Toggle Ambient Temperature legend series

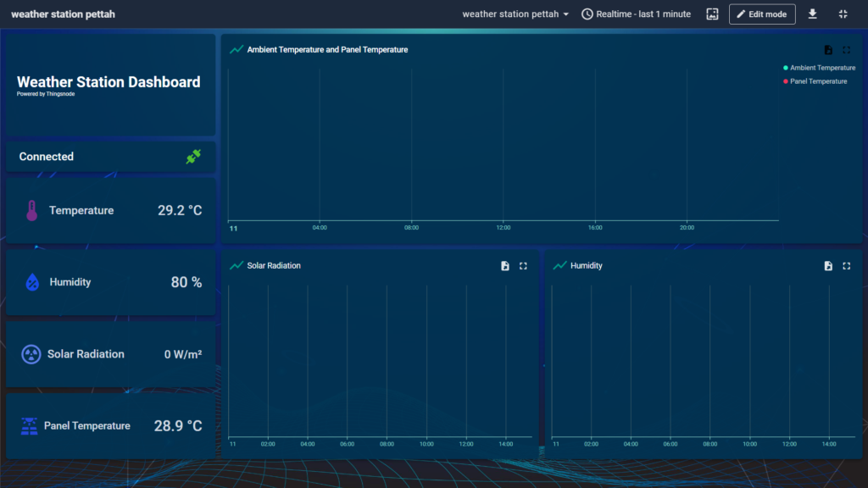click(820, 68)
